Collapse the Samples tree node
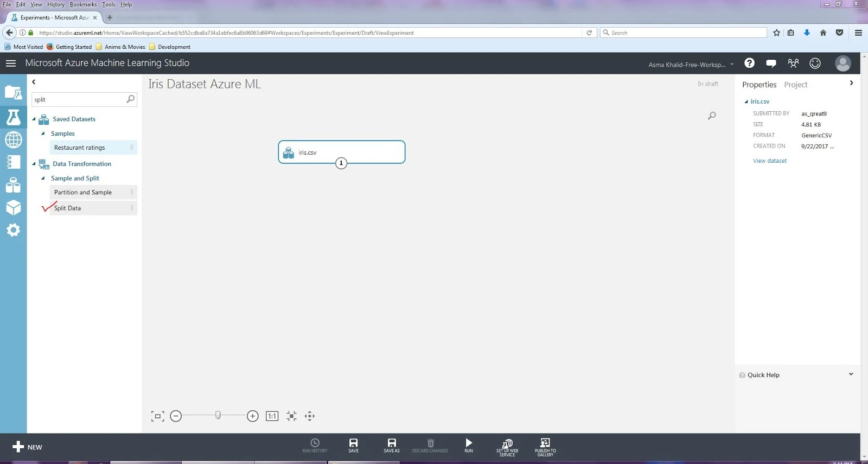Viewport: 868px width, 464px height. point(43,134)
